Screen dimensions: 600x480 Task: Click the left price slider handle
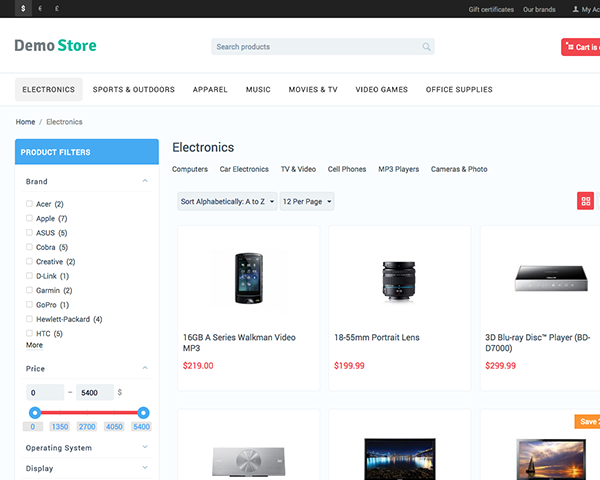click(35, 413)
